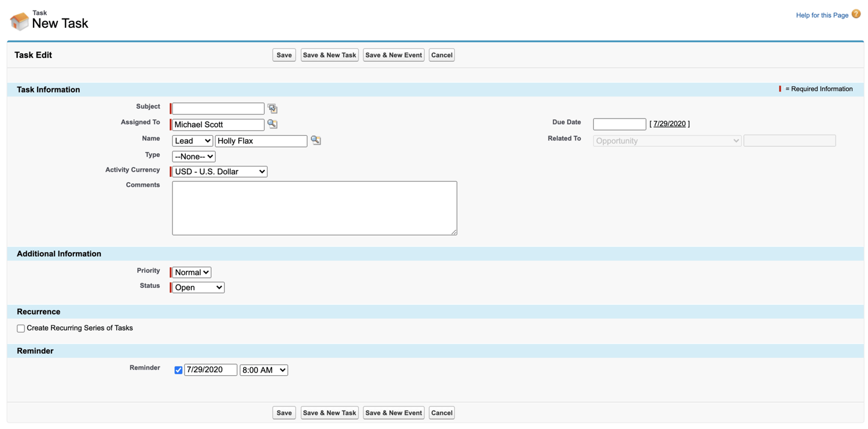Click the Cancel button at the bottom

[x=442, y=413]
